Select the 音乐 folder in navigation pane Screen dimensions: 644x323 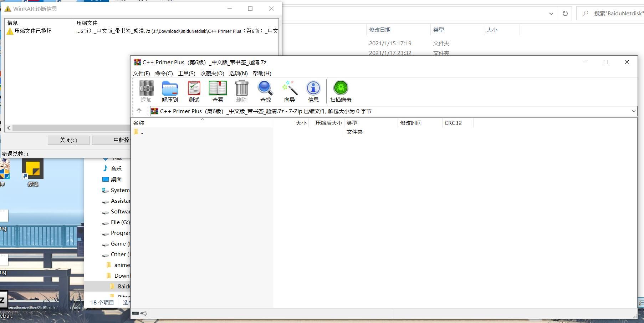click(116, 169)
